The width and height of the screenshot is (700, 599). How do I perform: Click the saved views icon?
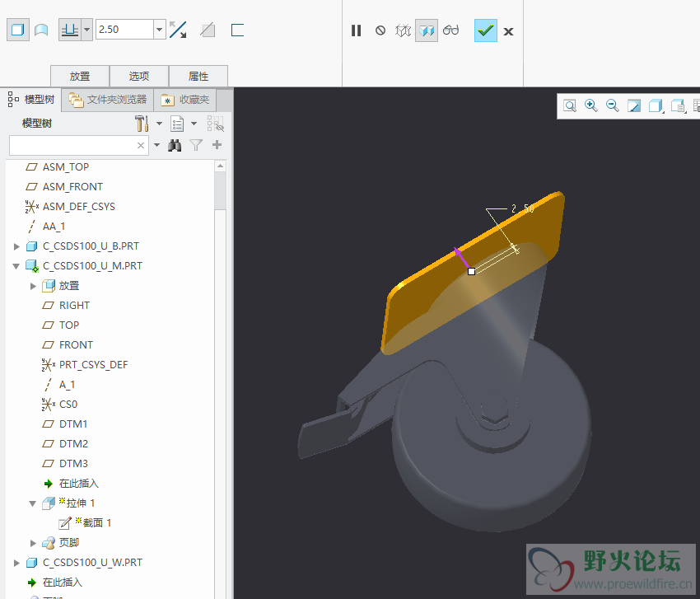(x=678, y=105)
